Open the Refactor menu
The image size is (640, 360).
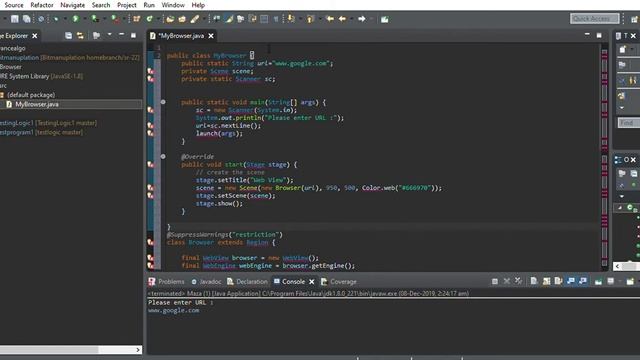pyautogui.click(x=42, y=5)
